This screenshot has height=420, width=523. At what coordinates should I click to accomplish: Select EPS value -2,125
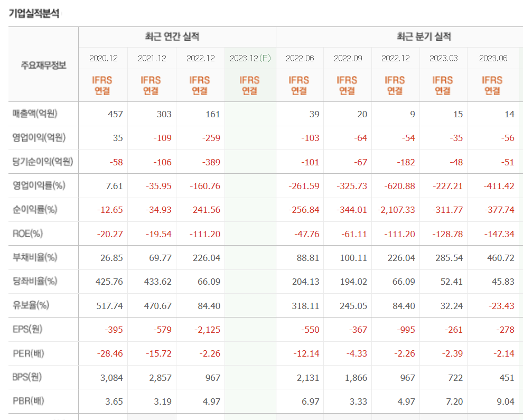208,330
